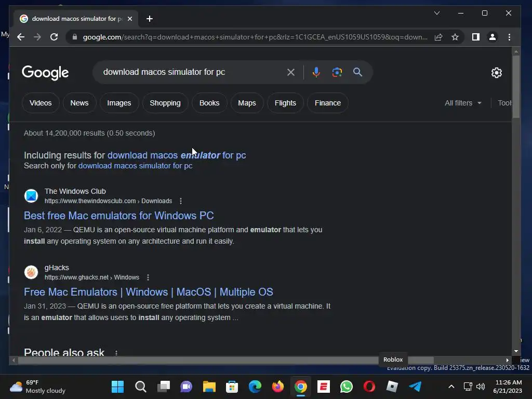The height and width of the screenshot is (399, 532).
Task: Close the Google search tab
Action: pos(129,19)
